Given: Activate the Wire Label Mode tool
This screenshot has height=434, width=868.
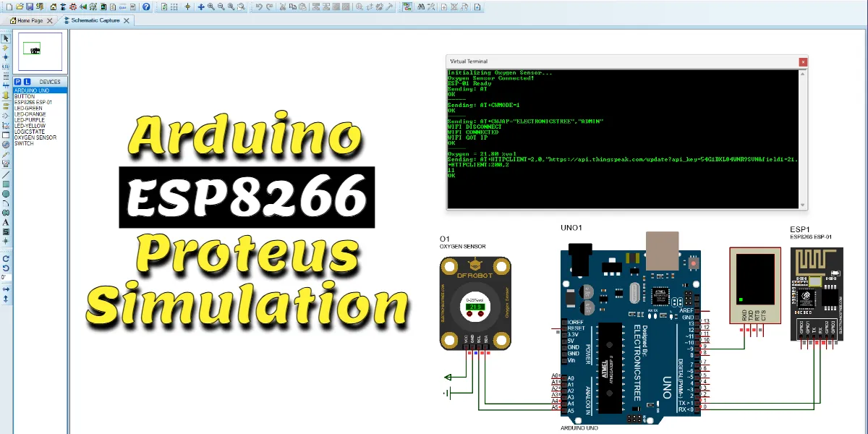Looking at the screenshot, I should tap(6, 65).
